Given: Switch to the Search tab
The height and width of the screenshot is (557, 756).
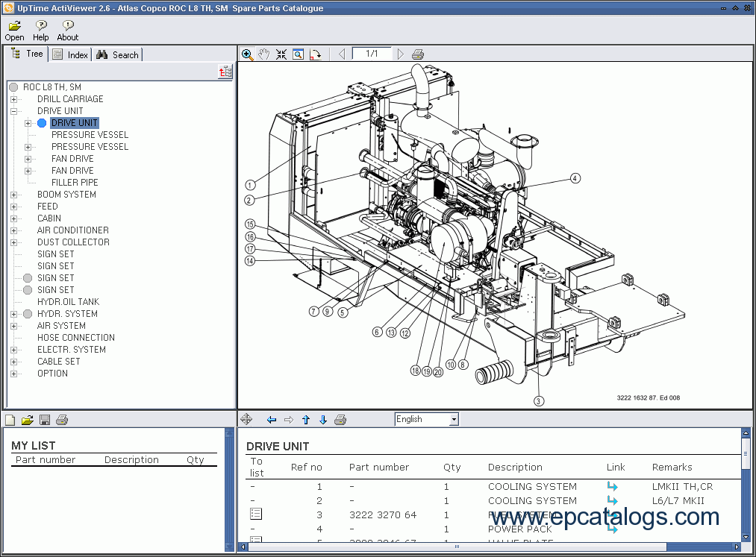Looking at the screenshot, I should tap(117, 54).
